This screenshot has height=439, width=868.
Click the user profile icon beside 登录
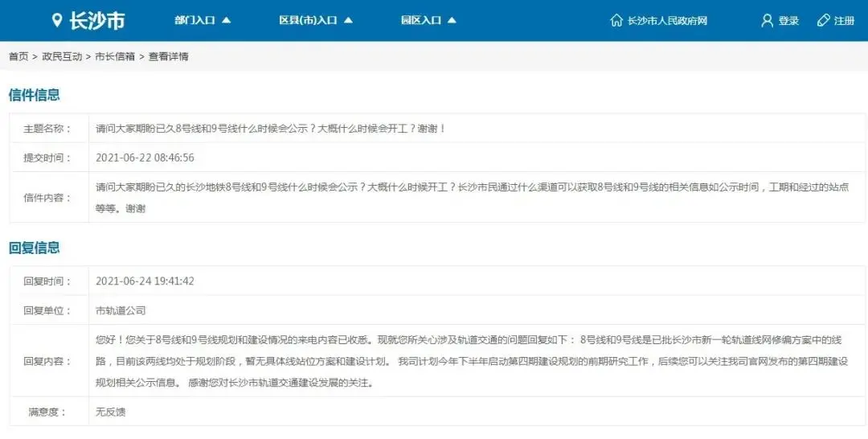(767, 20)
